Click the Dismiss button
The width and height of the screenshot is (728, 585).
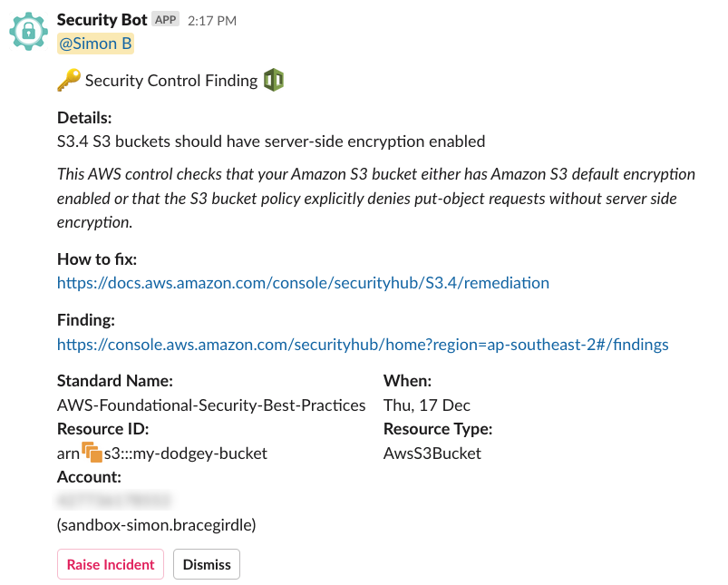click(207, 564)
